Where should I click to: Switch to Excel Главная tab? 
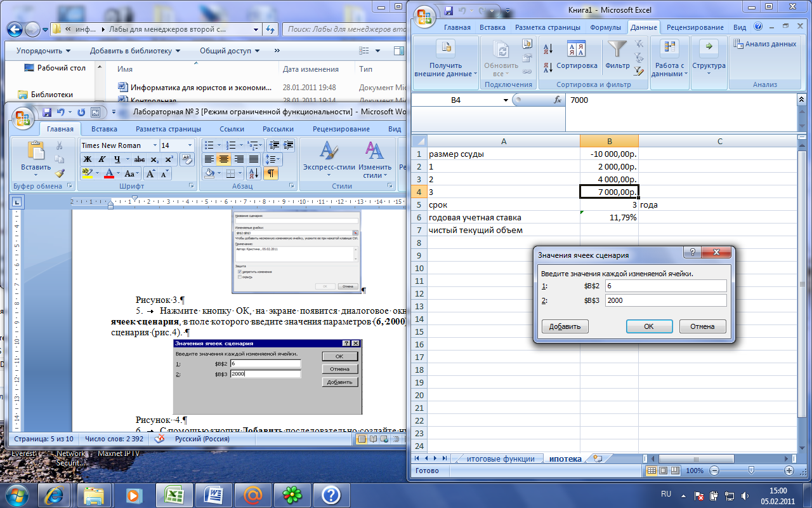[457, 27]
